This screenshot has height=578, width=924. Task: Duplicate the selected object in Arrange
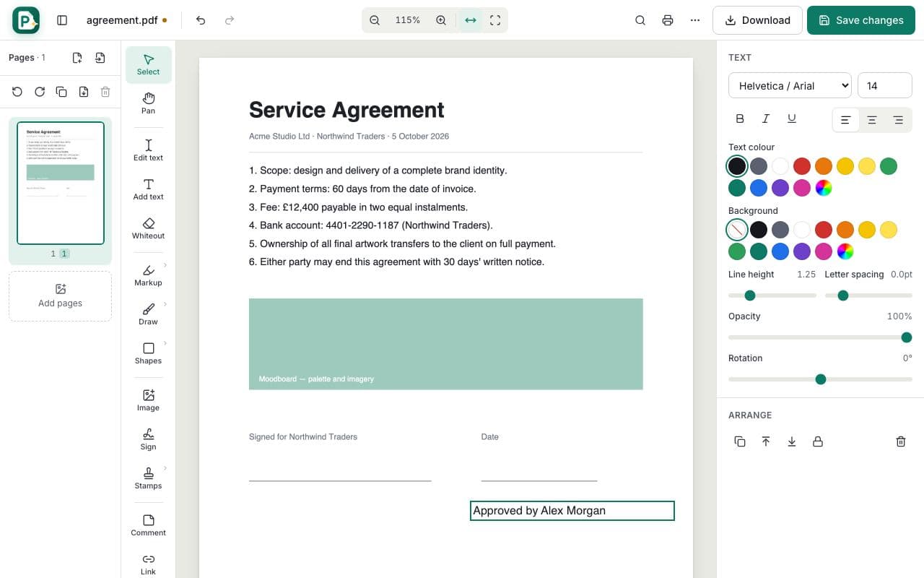pos(740,441)
